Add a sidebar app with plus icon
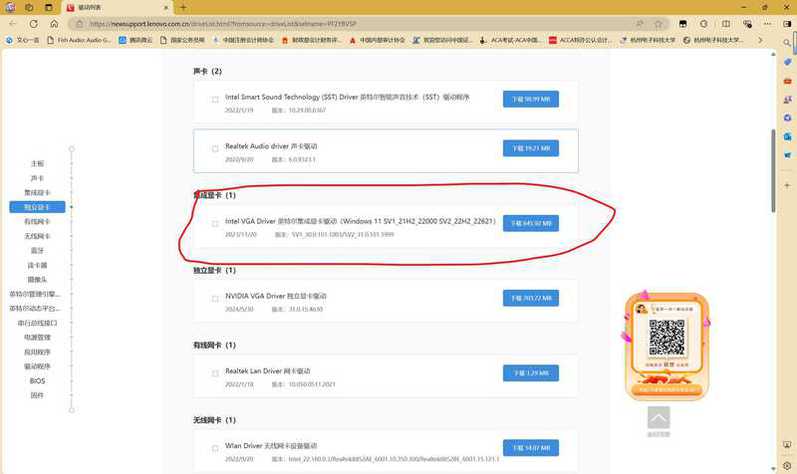Image resolution: width=797 pixels, height=474 pixels. coord(787,185)
